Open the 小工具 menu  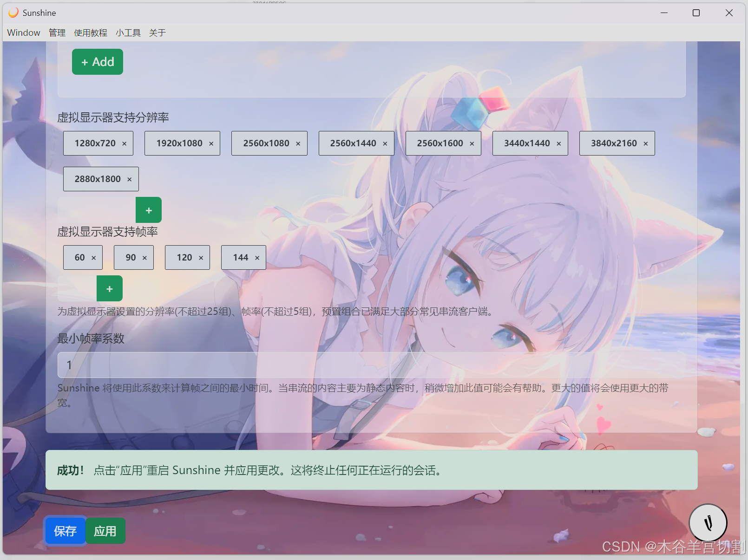point(128,33)
